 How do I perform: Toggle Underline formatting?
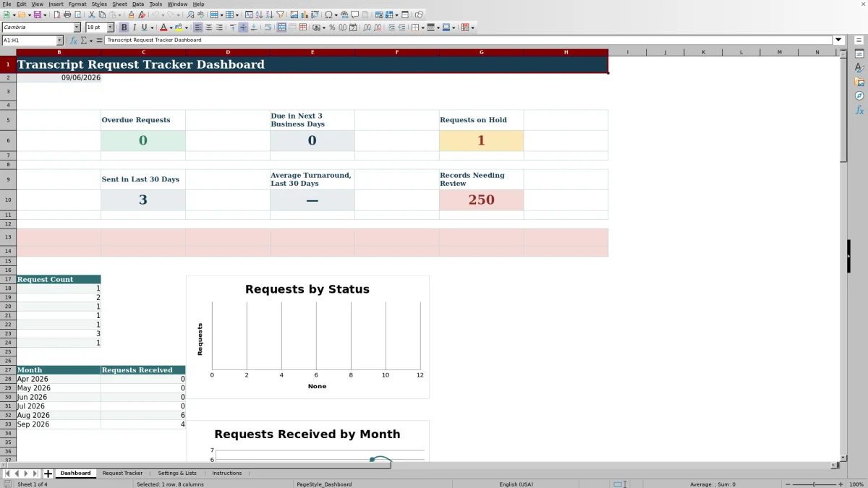click(x=144, y=27)
